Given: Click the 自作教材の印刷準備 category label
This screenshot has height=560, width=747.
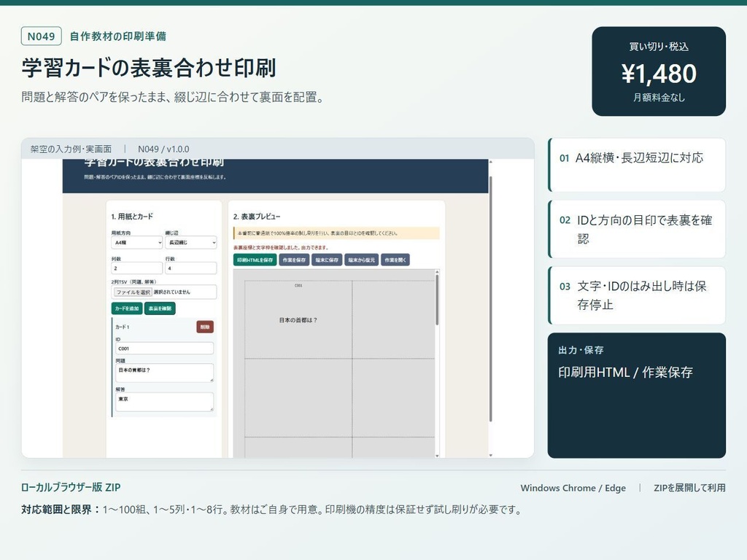Looking at the screenshot, I should pyautogui.click(x=118, y=36).
